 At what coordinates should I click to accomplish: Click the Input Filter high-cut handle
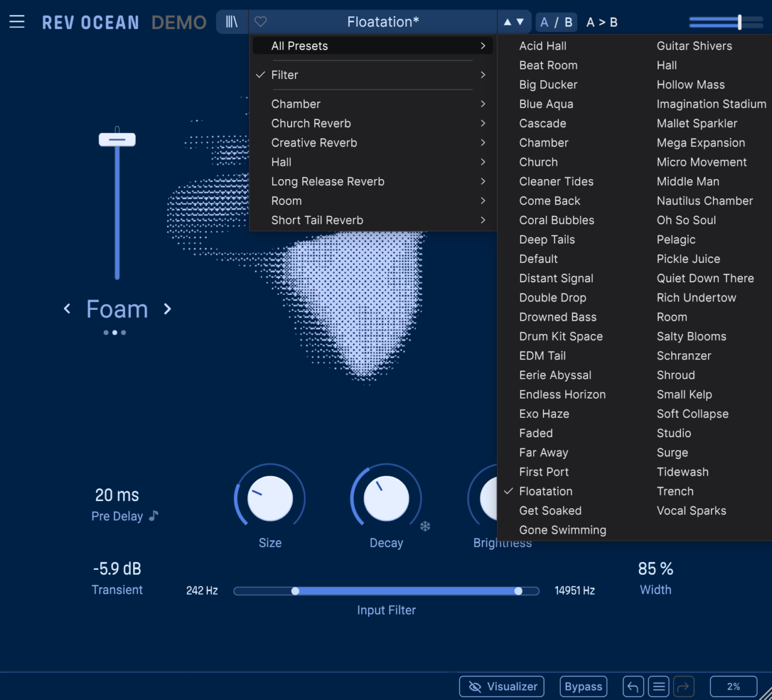[x=518, y=591]
